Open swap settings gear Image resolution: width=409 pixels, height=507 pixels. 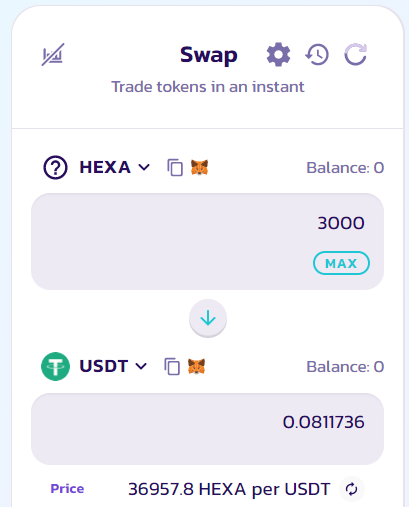pyautogui.click(x=278, y=54)
